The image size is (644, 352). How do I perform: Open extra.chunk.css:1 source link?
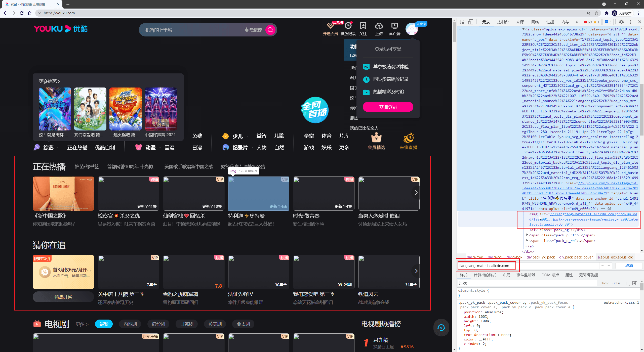click(x=621, y=302)
